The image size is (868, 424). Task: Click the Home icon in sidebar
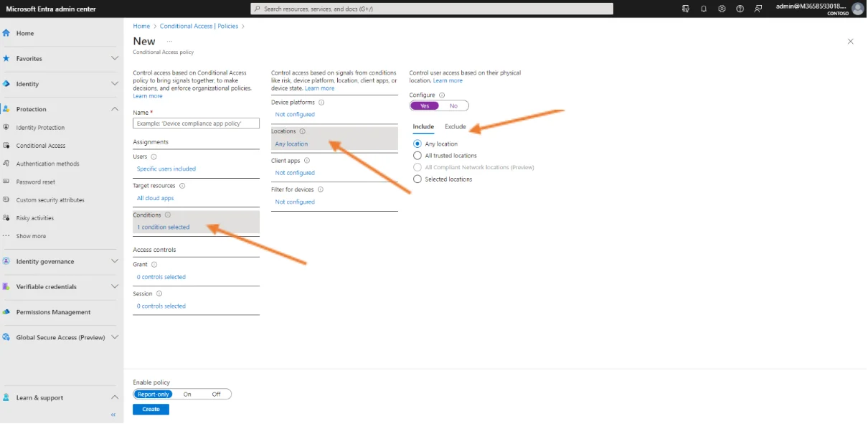(x=6, y=33)
